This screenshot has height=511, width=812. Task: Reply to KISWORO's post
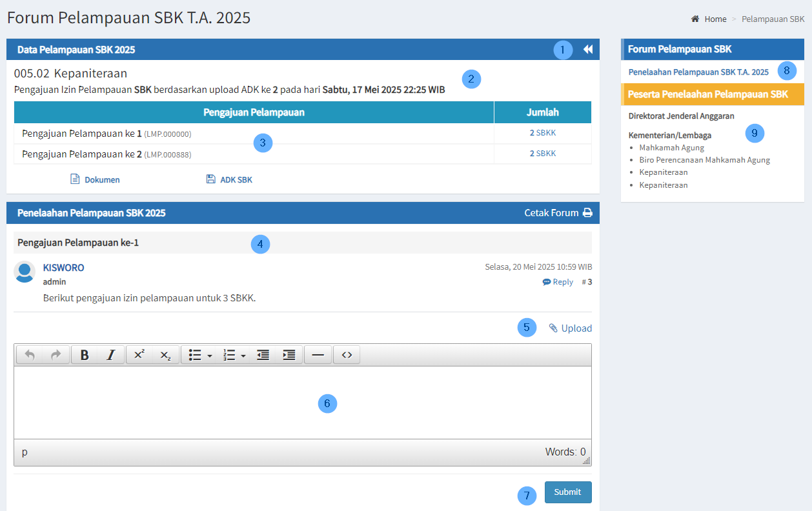click(x=558, y=282)
